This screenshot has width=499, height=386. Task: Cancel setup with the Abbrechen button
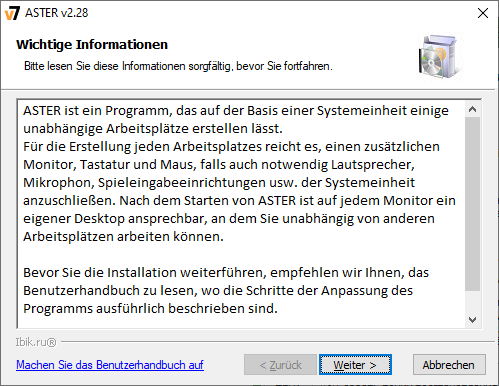(449, 365)
